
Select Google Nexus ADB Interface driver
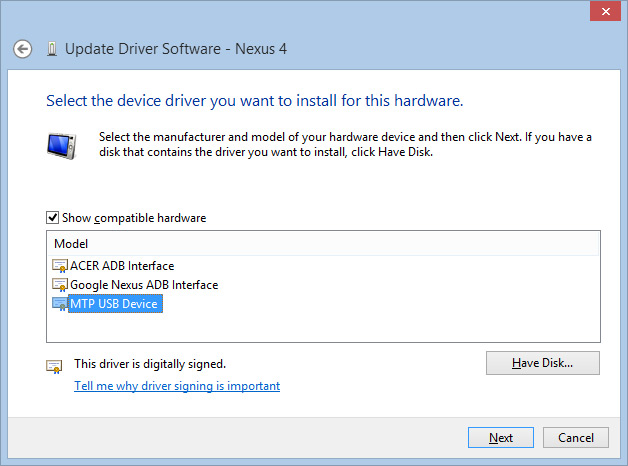pyautogui.click(x=144, y=285)
